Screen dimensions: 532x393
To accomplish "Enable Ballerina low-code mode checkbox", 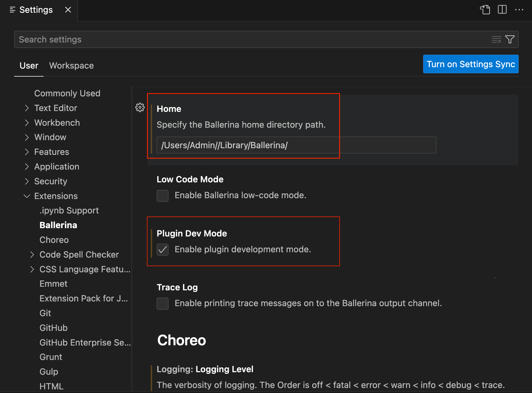I will coord(162,196).
